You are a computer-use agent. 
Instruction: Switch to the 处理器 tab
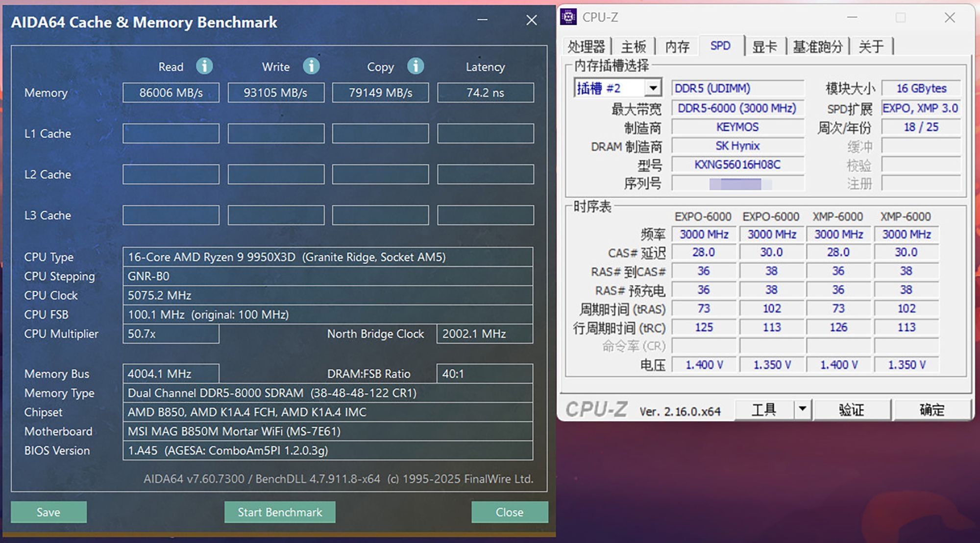tap(586, 47)
